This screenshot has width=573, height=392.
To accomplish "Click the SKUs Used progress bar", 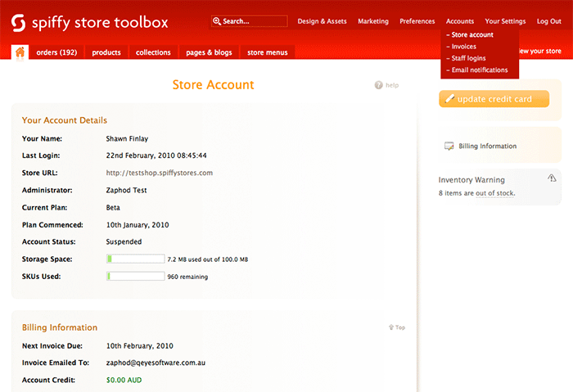I will coord(136,276).
